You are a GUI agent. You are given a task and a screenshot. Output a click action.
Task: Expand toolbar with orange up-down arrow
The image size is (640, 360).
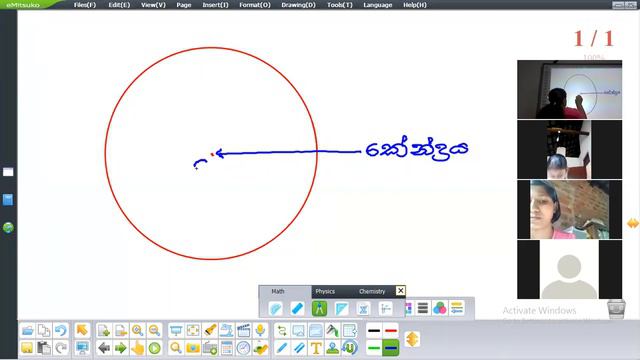(412, 339)
